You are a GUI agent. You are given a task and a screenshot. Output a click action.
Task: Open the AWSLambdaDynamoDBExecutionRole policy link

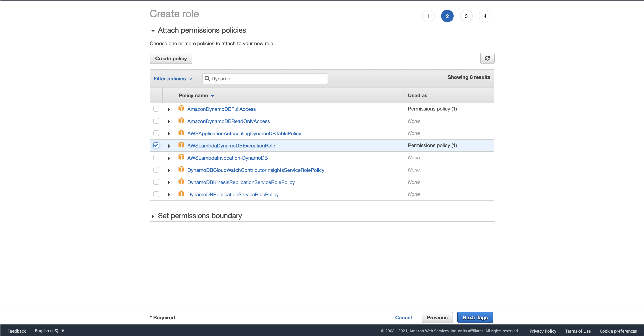tap(231, 146)
